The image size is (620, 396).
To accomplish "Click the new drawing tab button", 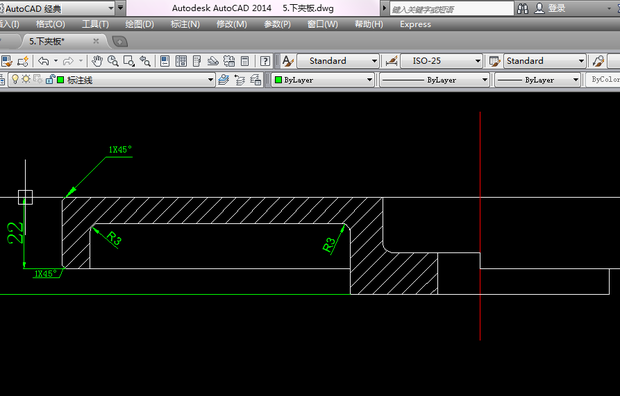I will point(120,41).
